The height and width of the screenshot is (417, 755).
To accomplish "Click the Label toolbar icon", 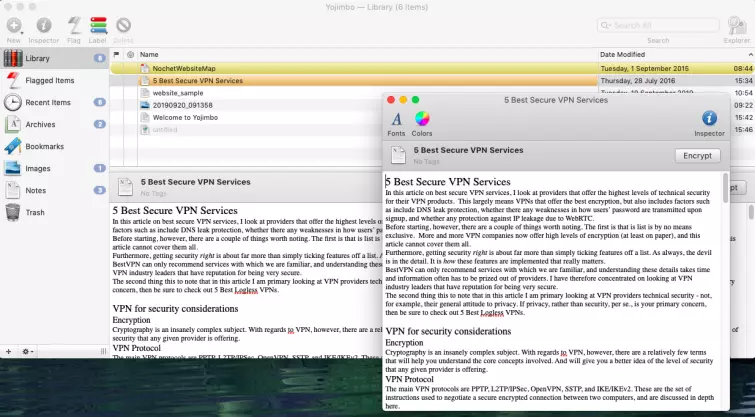I will click(99, 25).
